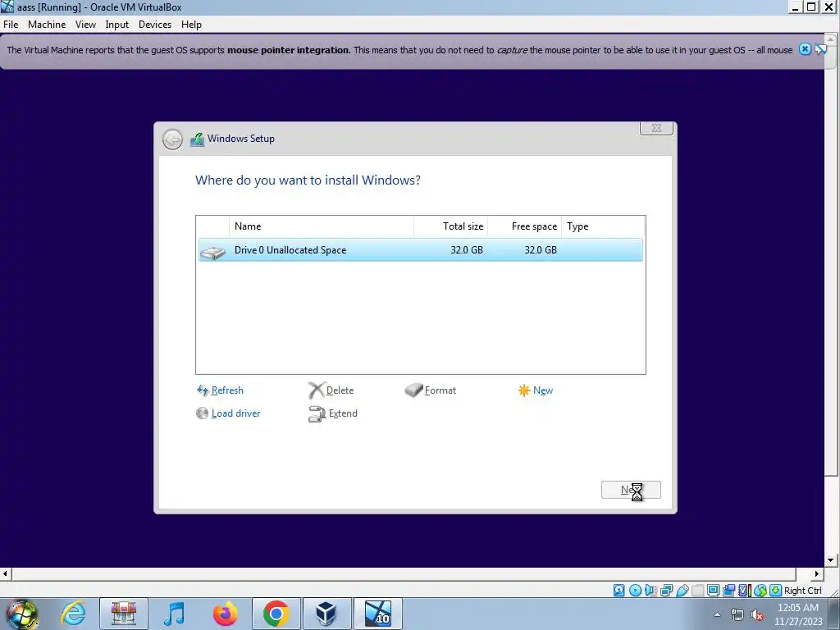
Task: Click the recording status icon
Action: tap(728, 591)
